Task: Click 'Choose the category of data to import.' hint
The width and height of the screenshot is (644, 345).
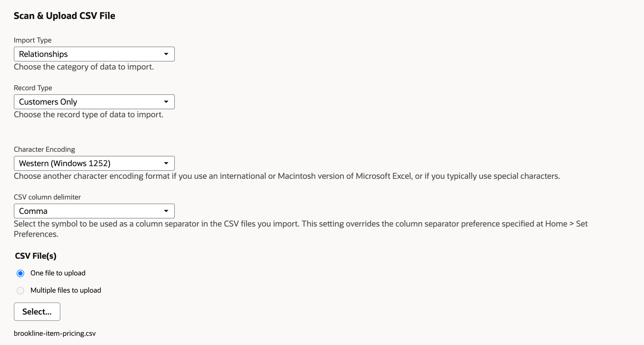Action: point(84,67)
